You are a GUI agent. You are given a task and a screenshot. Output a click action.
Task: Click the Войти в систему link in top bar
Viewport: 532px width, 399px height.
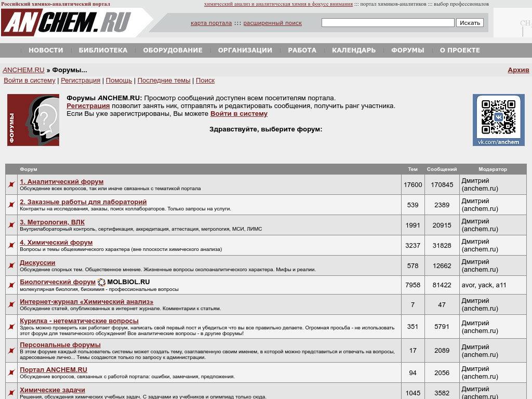30,81
